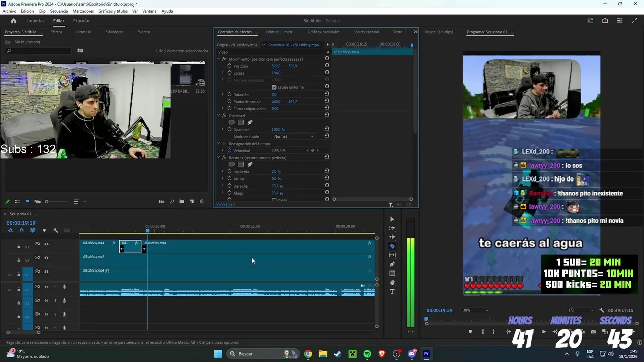Select the Razor tool
Image resolution: width=644 pixels, height=362 pixels.
[x=392, y=246]
